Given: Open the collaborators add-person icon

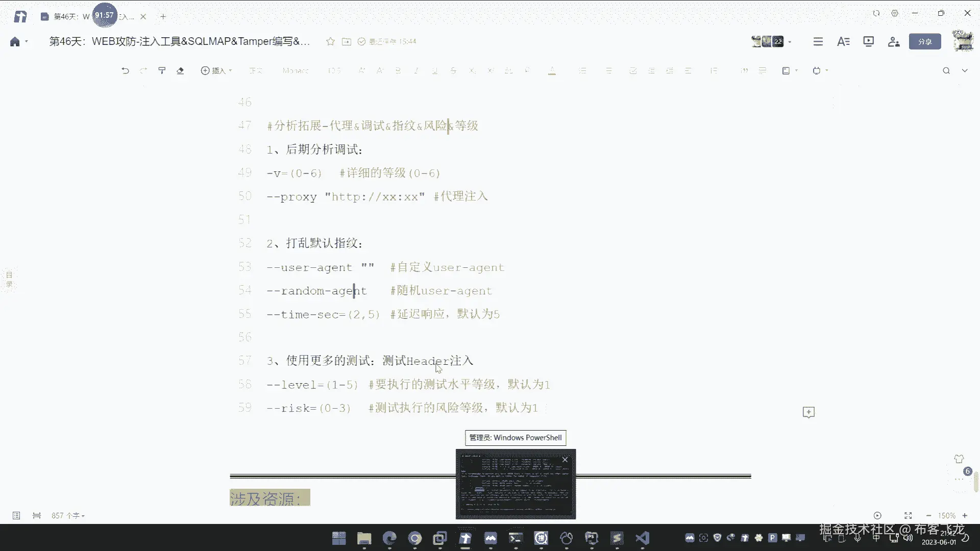Looking at the screenshot, I should [x=893, y=41].
